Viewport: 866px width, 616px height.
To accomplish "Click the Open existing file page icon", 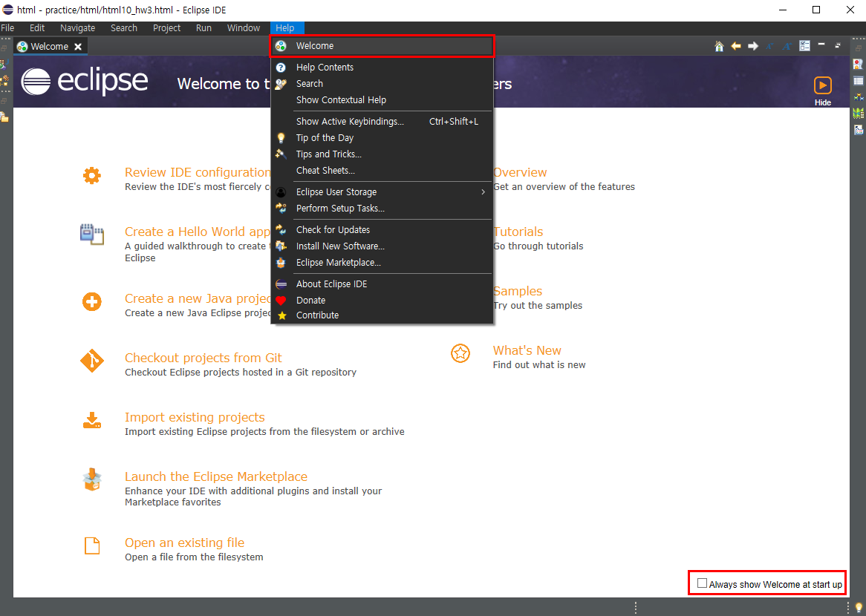I will pos(91,546).
